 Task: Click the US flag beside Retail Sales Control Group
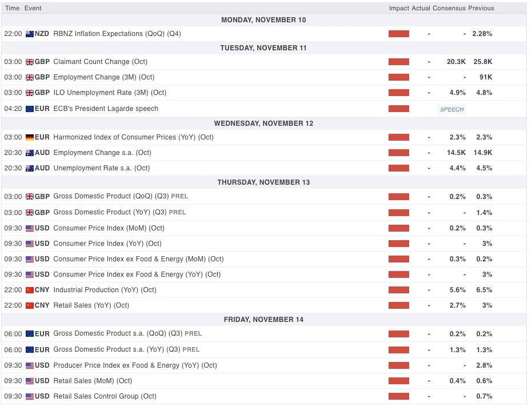(30, 396)
